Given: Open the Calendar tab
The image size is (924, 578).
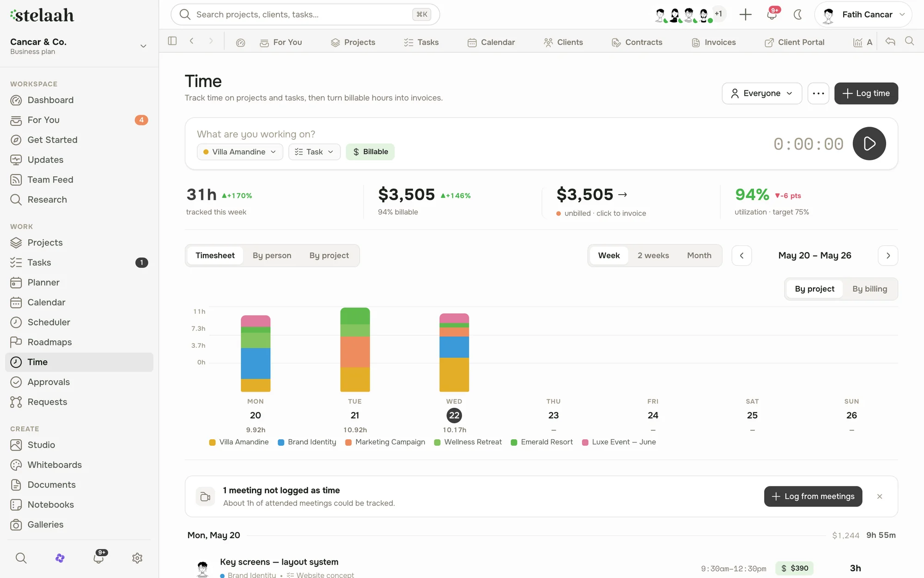Looking at the screenshot, I should 491,43.
